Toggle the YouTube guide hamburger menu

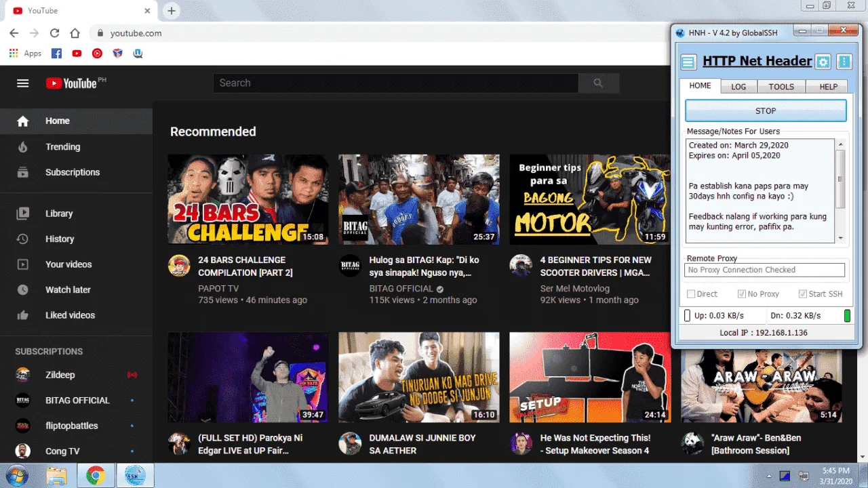[x=23, y=83]
